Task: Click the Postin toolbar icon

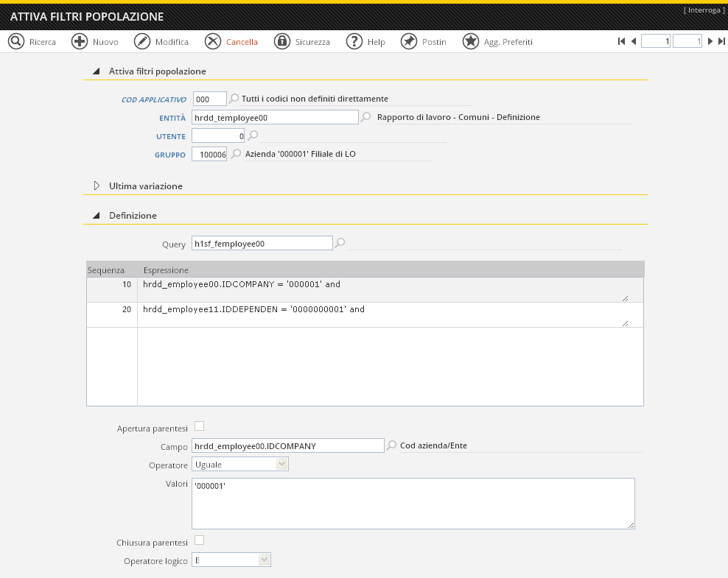Action: (407, 41)
